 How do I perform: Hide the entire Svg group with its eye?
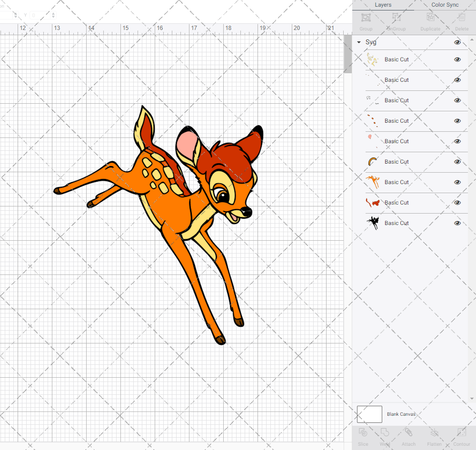(x=457, y=42)
